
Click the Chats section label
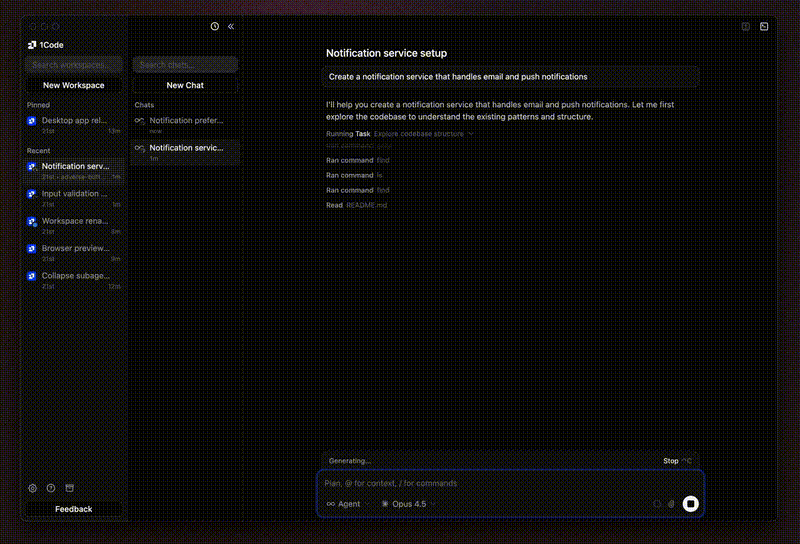click(x=144, y=105)
